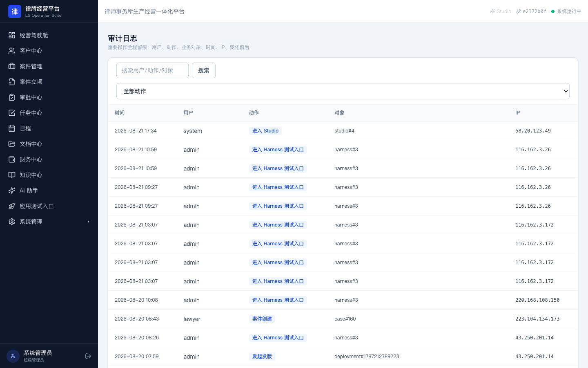Click the 日程 calendar icon
Viewport: 588px width, 368px height.
tap(12, 128)
